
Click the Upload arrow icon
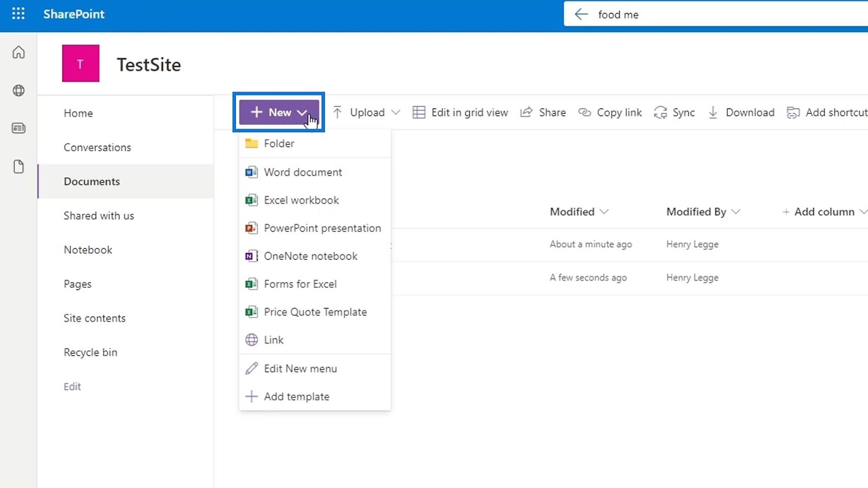337,112
